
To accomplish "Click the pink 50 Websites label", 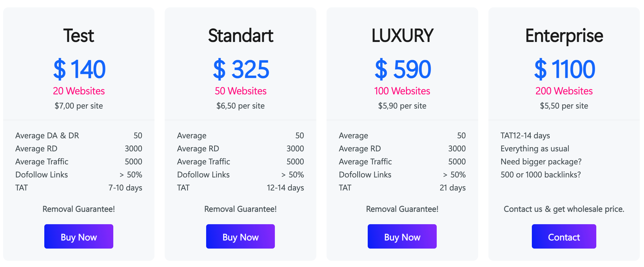I will click(241, 91).
